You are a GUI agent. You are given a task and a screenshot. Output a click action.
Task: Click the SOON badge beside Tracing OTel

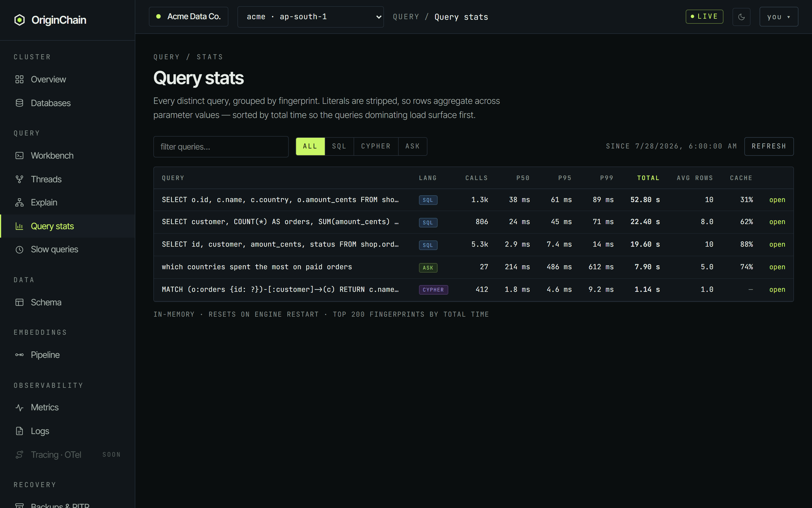point(112,455)
